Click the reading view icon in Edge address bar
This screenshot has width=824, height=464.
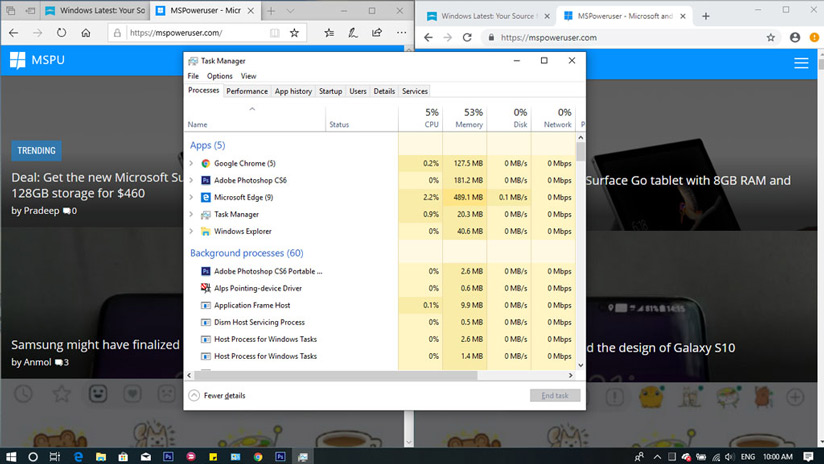click(274, 33)
